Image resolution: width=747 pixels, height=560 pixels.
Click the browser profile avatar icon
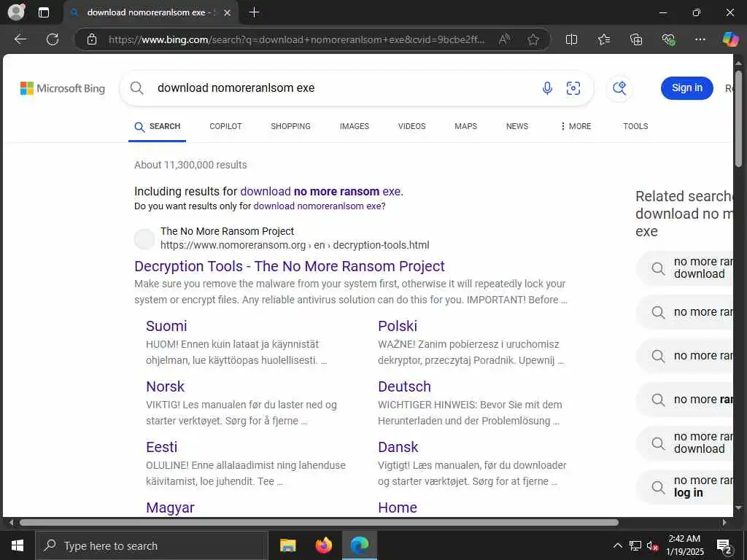(17, 12)
